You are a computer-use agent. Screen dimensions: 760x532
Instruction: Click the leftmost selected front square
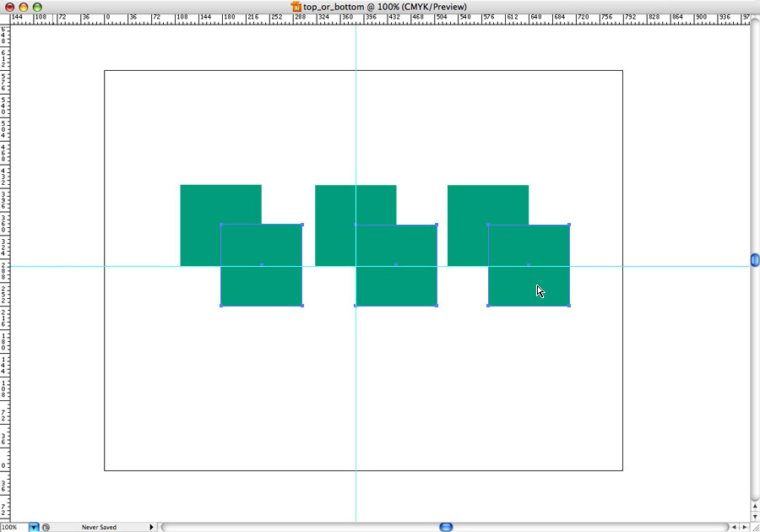point(261,283)
